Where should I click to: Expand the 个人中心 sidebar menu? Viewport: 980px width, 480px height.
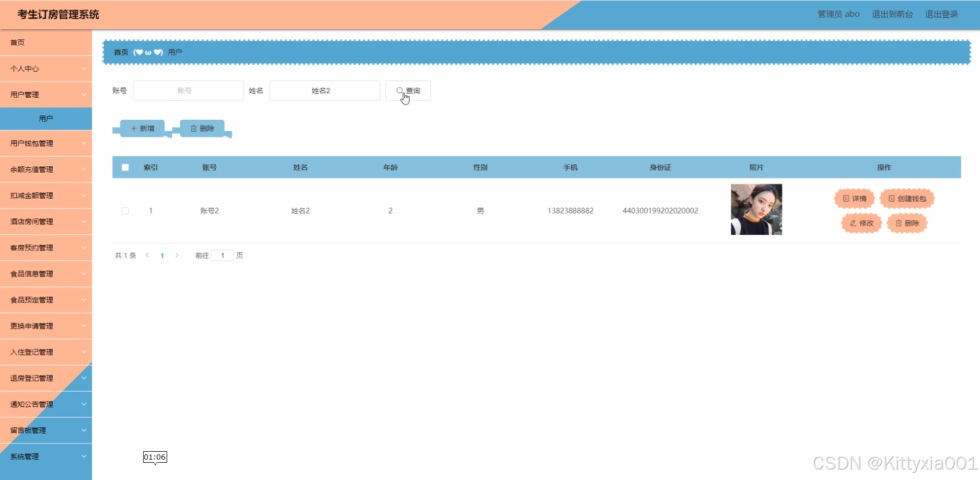tap(46, 68)
